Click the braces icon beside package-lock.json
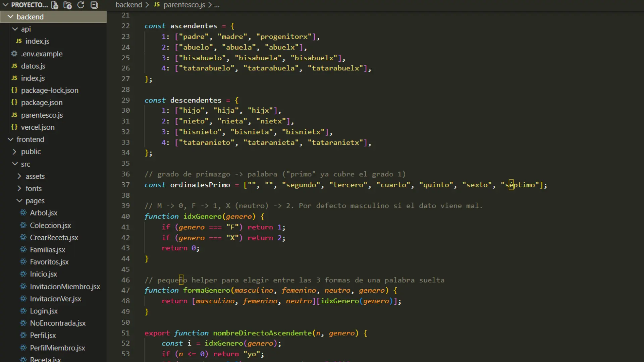Viewport: 644px width, 362px height. [14, 90]
